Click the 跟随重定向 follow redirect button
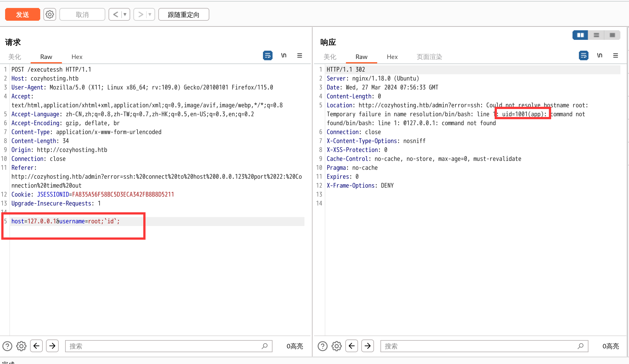This screenshot has height=364, width=629. (x=183, y=15)
